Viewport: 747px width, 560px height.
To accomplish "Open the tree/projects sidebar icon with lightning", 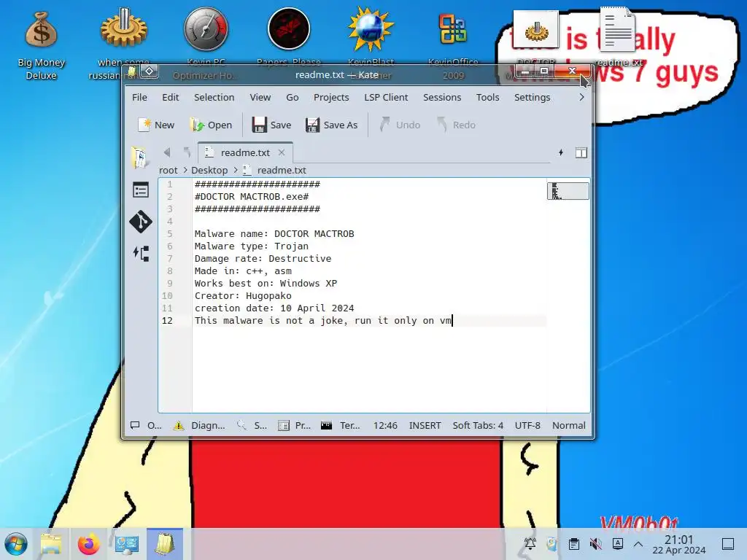I will [141, 253].
